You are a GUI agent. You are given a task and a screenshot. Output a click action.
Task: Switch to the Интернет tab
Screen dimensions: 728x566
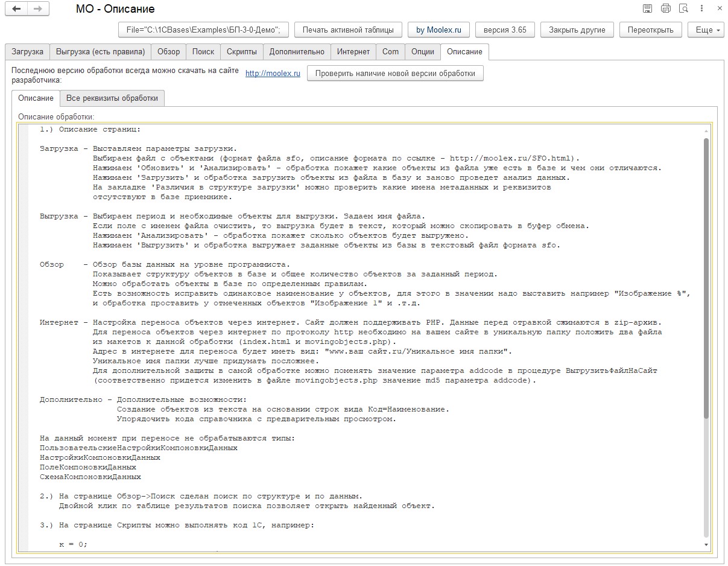click(x=353, y=52)
